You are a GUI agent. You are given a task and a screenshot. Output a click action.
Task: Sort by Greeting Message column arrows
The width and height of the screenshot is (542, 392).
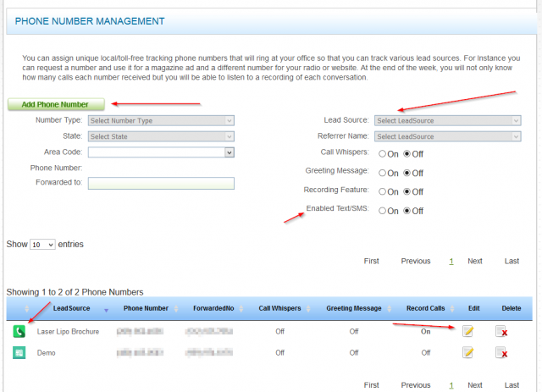390,308
